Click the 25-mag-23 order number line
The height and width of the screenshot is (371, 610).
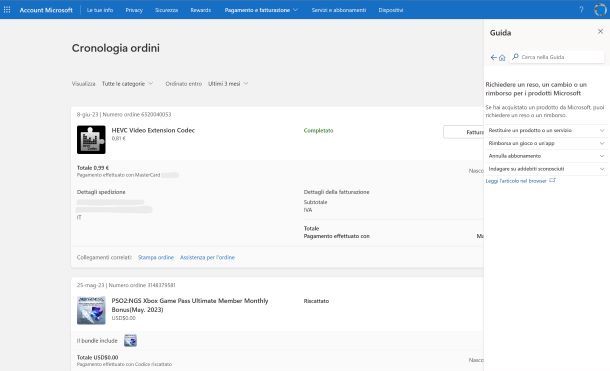[x=126, y=285]
